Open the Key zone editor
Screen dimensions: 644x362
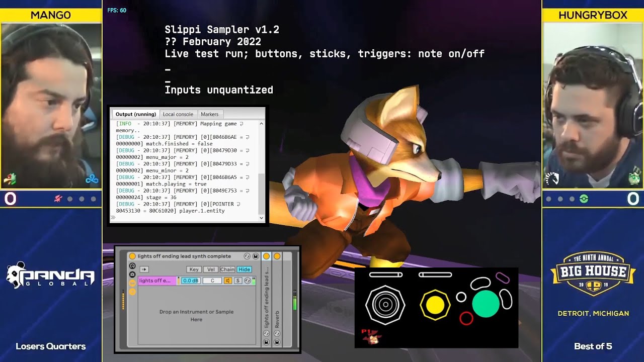point(194,269)
